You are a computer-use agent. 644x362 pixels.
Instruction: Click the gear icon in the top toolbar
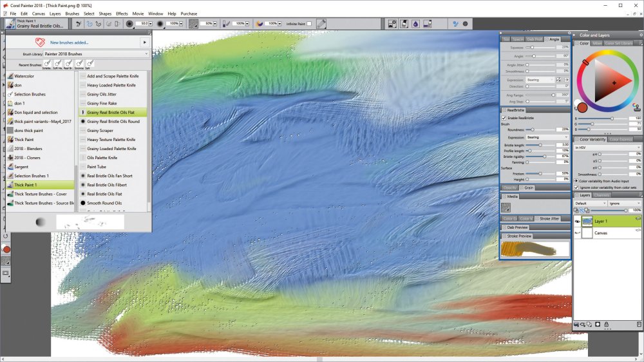(x=466, y=24)
